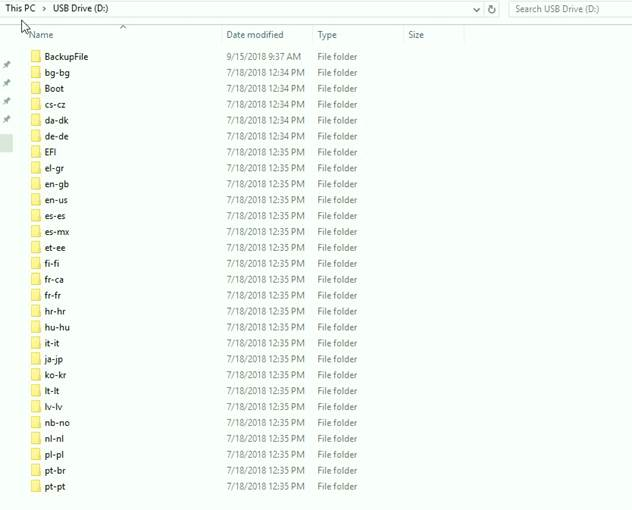Click the File folder type of bg-bg
This screenshot has width=632, height=510.
(337, 73)
